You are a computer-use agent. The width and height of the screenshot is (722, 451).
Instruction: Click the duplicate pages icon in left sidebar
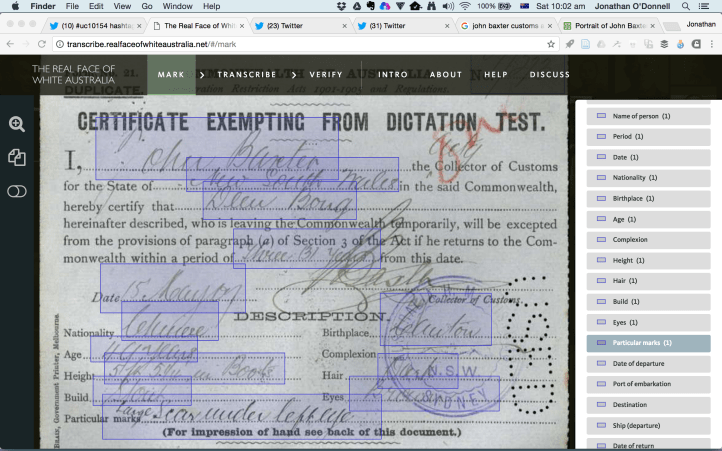[x=17, y=158]
